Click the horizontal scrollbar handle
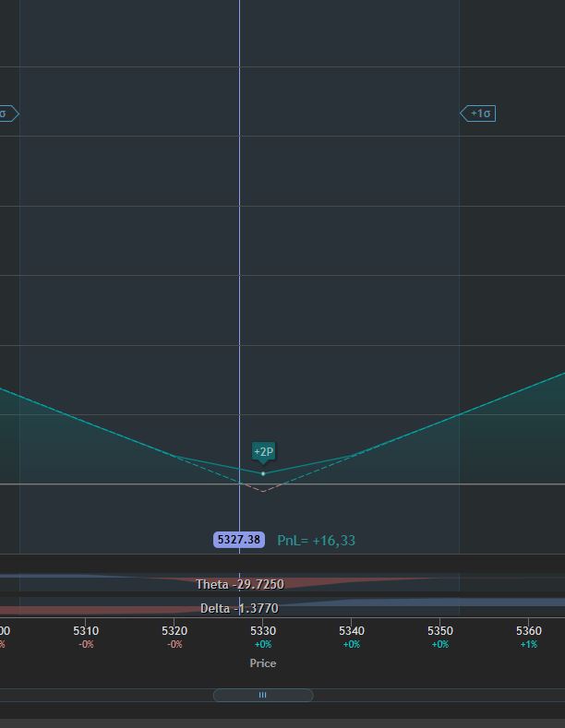This screenshot has height=728, width=565. pos(263,695)
